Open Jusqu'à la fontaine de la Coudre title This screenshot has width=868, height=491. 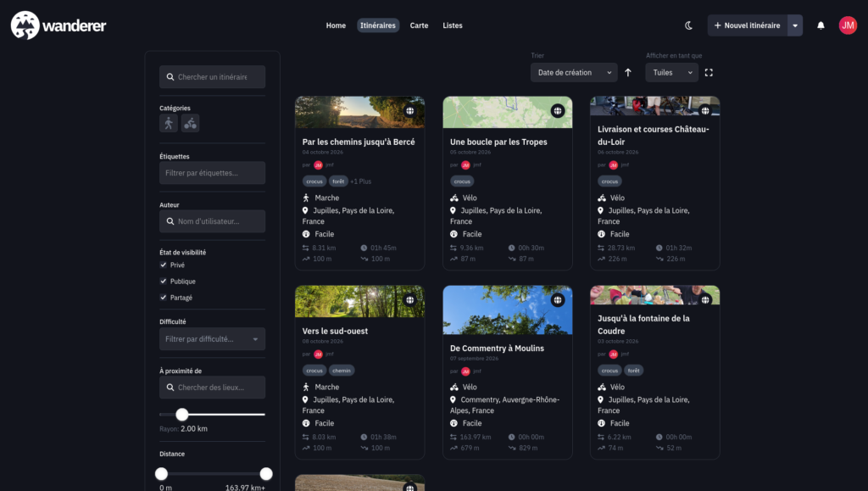[x=643, y=325]
